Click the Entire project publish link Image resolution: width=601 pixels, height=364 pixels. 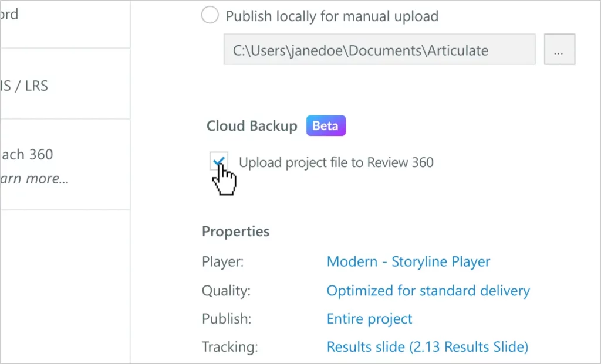pyautogui.click(x=369, y=319)
